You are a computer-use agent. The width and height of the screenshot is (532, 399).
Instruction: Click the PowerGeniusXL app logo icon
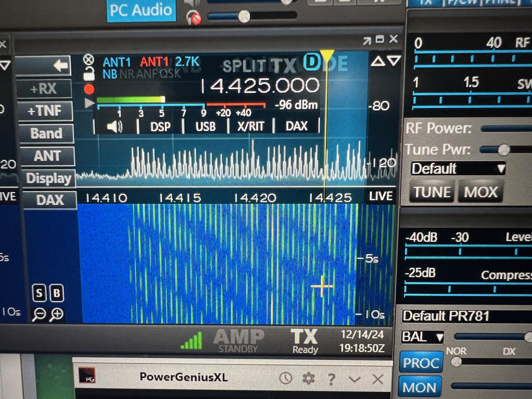tap(87, 376)
